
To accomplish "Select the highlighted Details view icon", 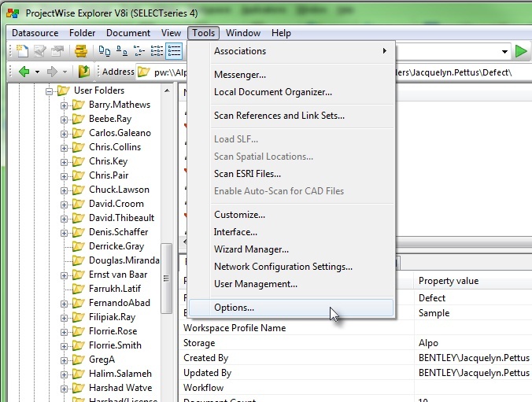I will pyautogui.click(x=175, y=51).
